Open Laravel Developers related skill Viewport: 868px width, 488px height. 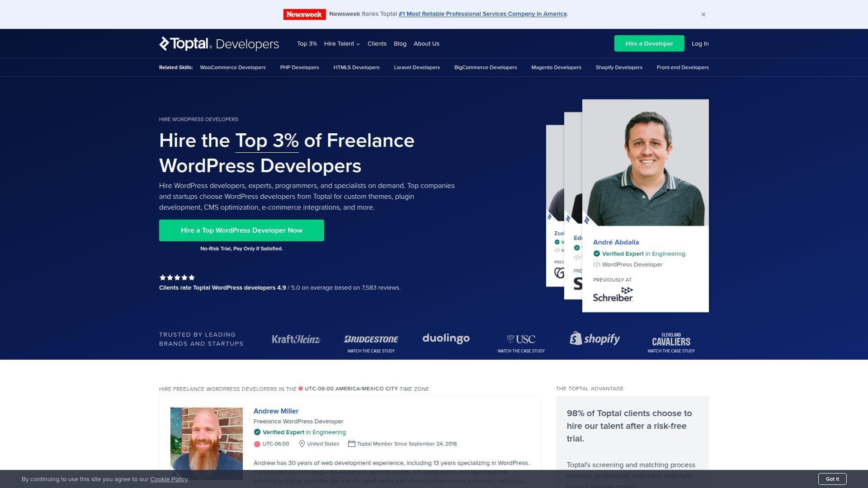[x=417, y=67]
